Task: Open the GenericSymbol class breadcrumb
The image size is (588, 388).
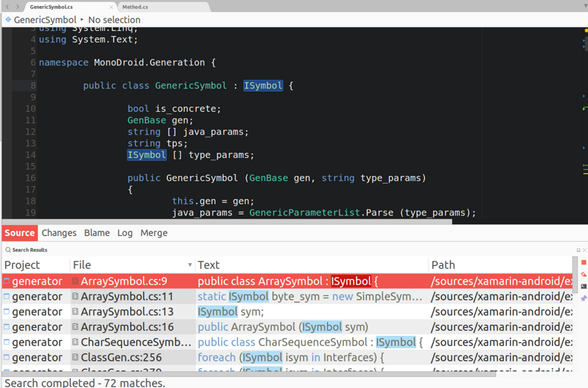Action: (45, 20)
